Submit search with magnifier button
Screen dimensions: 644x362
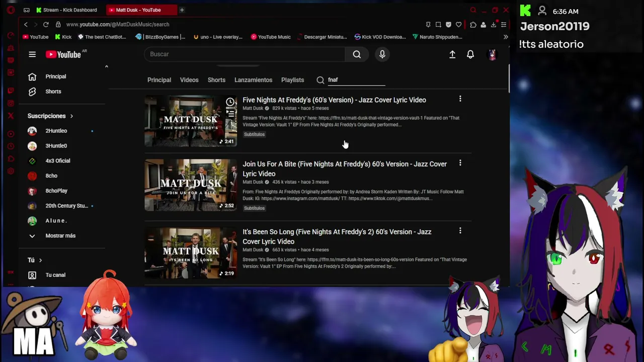pos(357,54)
